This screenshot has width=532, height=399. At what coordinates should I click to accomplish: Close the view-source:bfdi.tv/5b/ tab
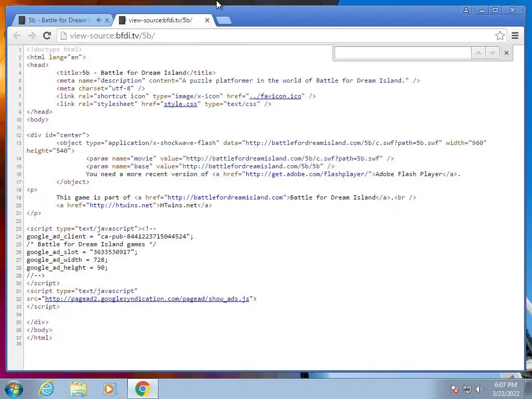(207, 20)
